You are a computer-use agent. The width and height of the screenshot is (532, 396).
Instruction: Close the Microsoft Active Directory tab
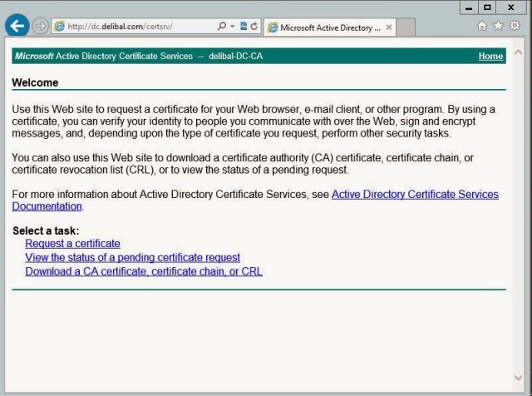click(x=387, y=27)
